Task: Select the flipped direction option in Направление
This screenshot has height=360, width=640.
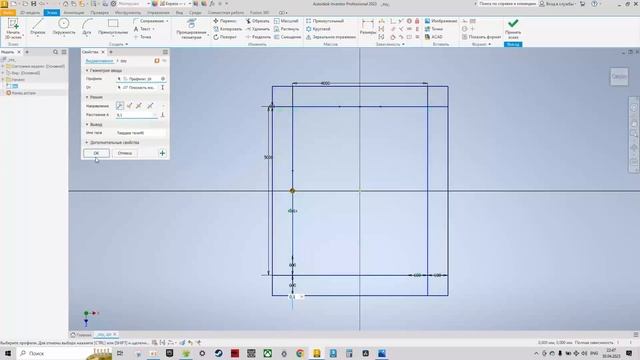Action: click(x=129, y=106)
